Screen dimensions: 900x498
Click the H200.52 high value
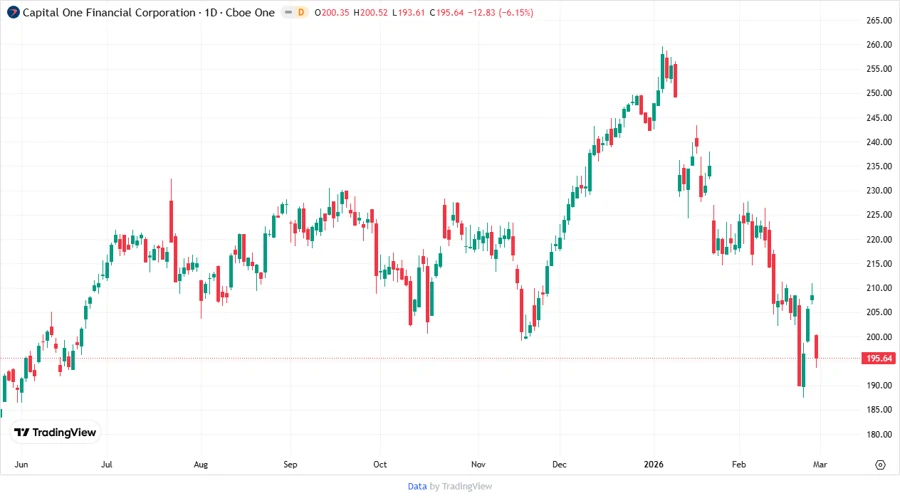click(370, 12)
